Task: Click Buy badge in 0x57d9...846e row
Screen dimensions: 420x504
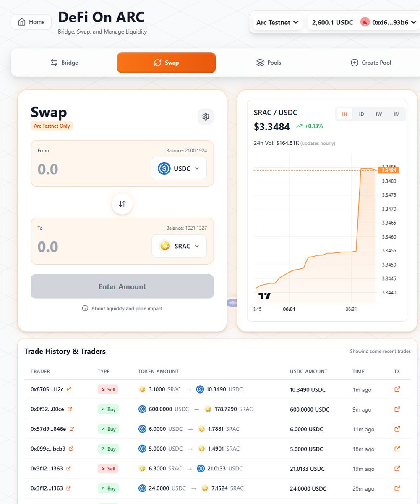Action: pos(108,429)
